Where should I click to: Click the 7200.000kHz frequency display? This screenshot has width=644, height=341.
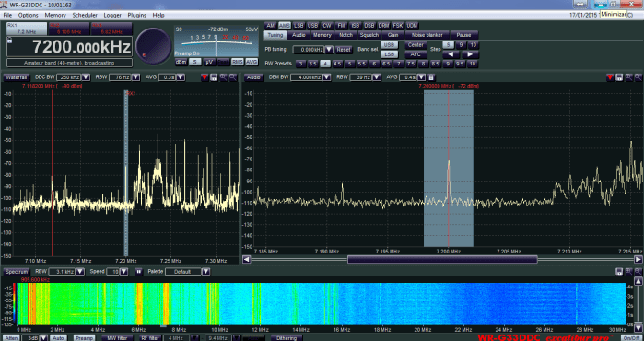[x=70, y=47]
